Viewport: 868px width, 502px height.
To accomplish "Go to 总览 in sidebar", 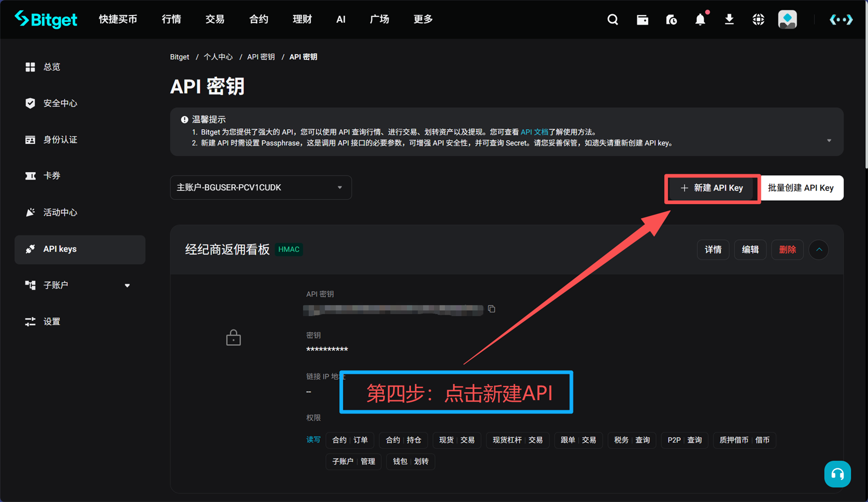I will pyautogui.click(x=80, y=67).
